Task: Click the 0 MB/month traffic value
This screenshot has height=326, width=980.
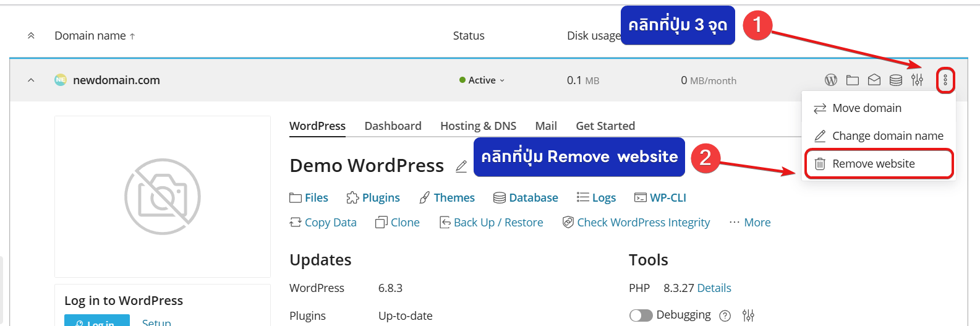Action: [x=709, y=80]
